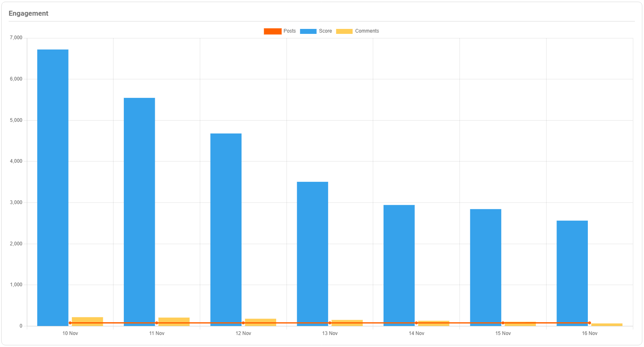Click the 13 Nov blue Score bar
Viewport: 644px width, 347px height.
pyautogui.click(x=313, y=252)
